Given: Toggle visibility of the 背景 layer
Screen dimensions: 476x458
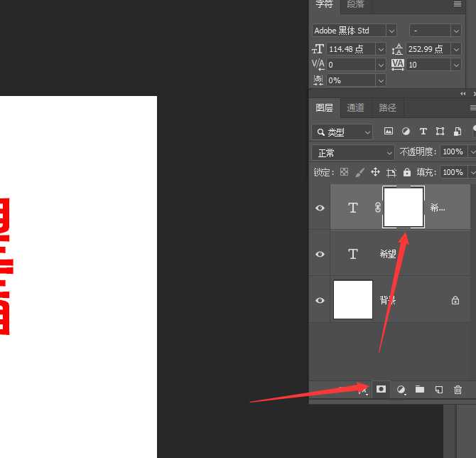Looking at the screenshot, I should pos(320,300).
